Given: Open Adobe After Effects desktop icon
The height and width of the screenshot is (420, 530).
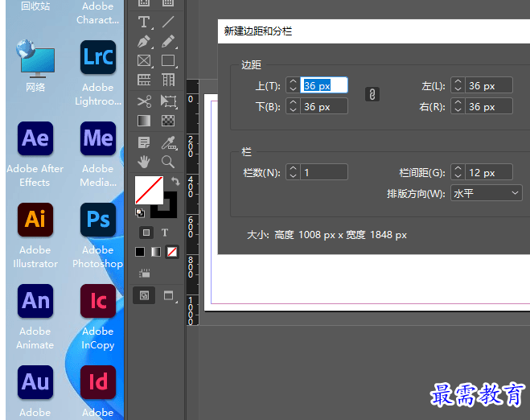Looking at the screenshot, I should [x=35, y=154].
